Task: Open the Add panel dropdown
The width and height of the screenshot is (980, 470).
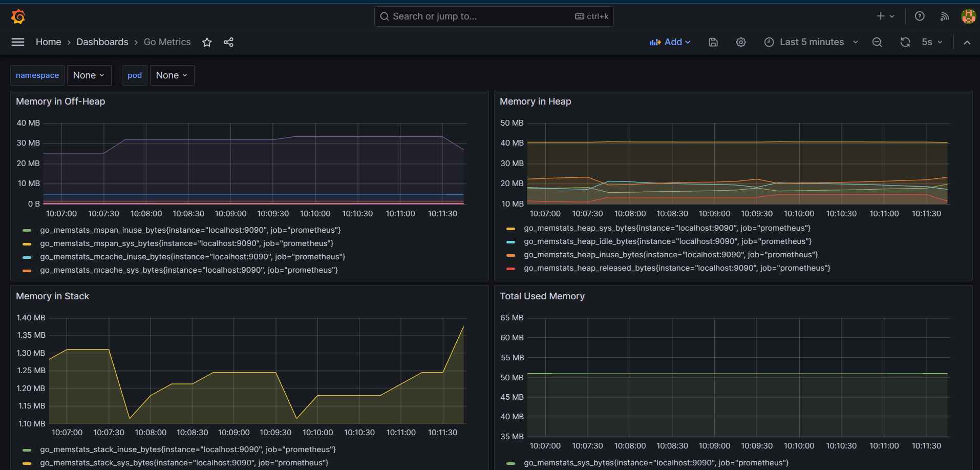Action: click(x=670, y=42)
